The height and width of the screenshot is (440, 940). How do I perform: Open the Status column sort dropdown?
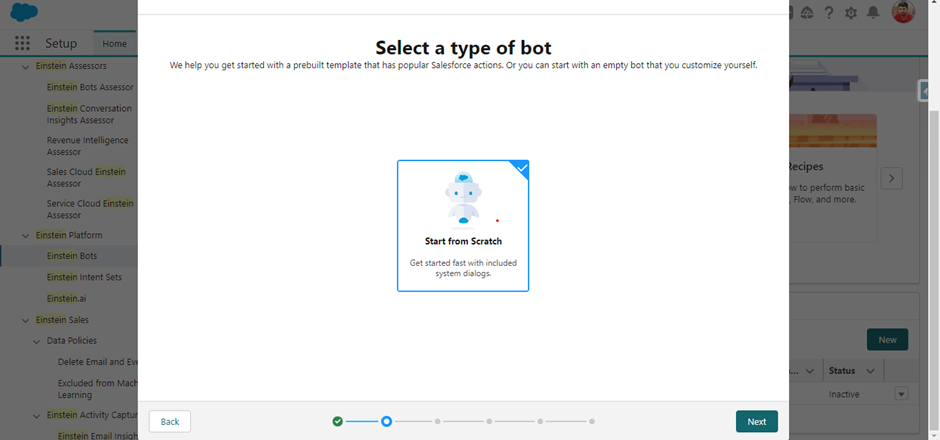(870, 371)
